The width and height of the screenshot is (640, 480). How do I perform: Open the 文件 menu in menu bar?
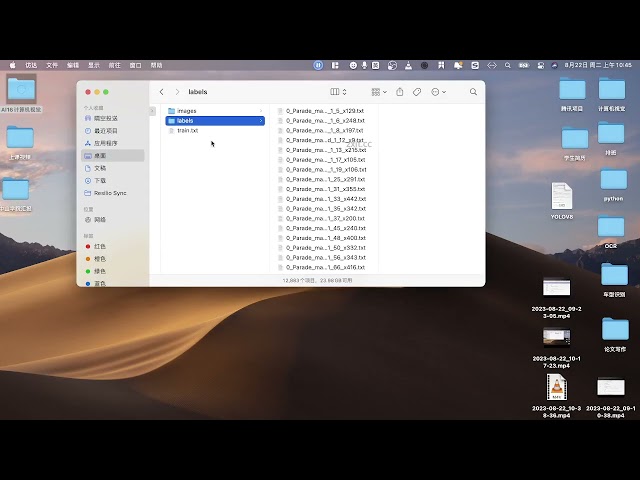coord(52,65)
